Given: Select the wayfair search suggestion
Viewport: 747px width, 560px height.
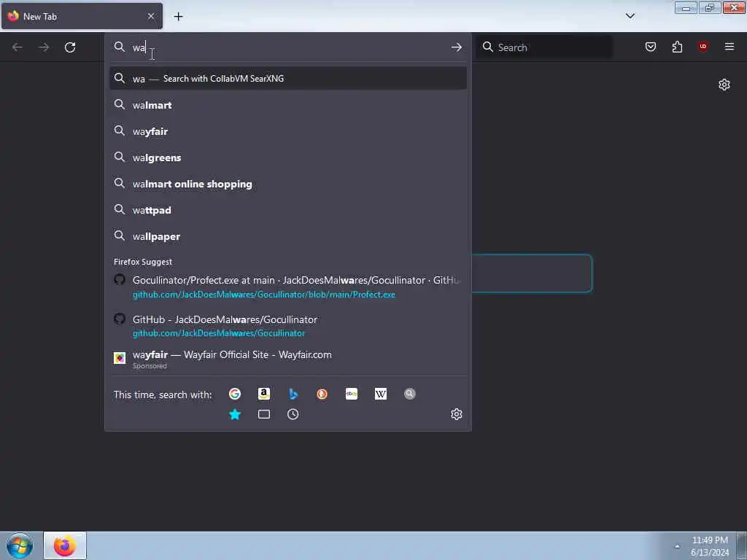Looking at the screenshot, I should (287, 131).
